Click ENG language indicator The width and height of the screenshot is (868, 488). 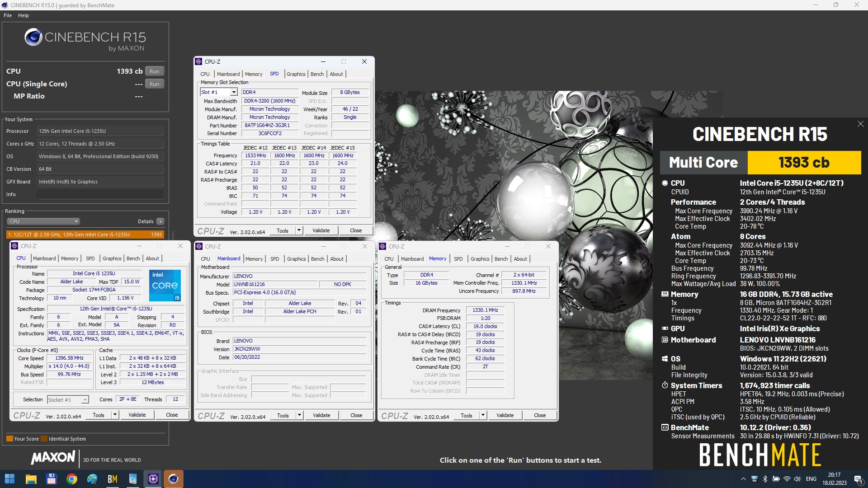tap(811, 479)
